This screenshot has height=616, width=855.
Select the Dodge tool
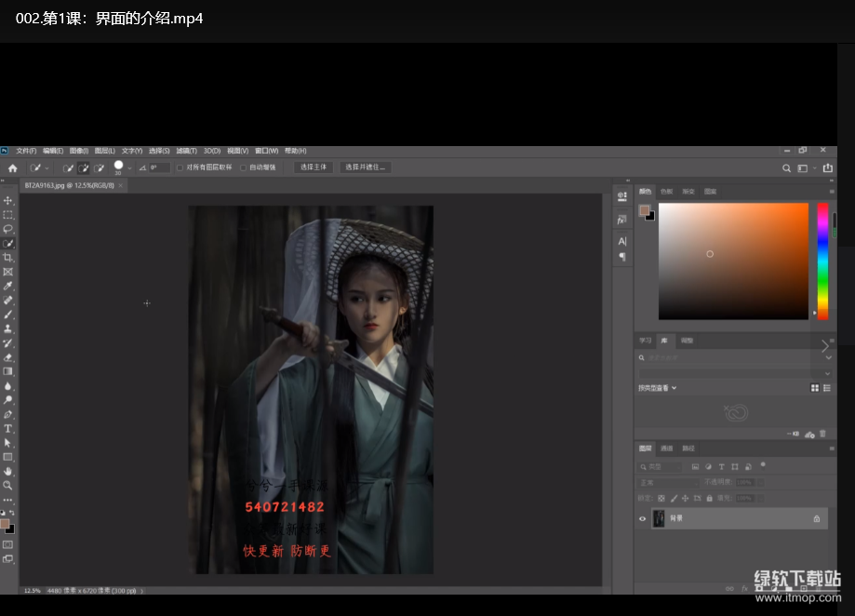pos(7,400)
